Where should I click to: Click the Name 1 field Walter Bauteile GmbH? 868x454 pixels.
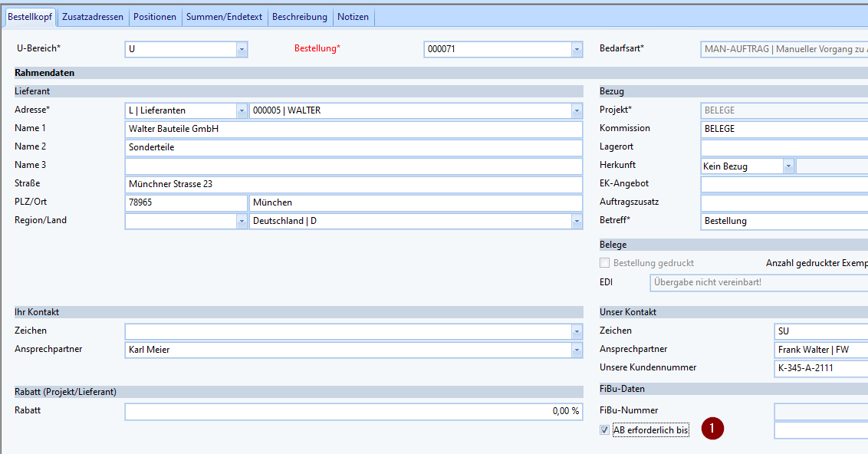click(x=353, y=129)
